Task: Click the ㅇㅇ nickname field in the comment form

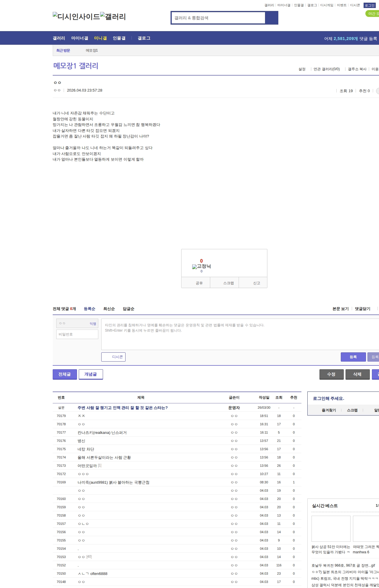Action: tap(77, 323)
